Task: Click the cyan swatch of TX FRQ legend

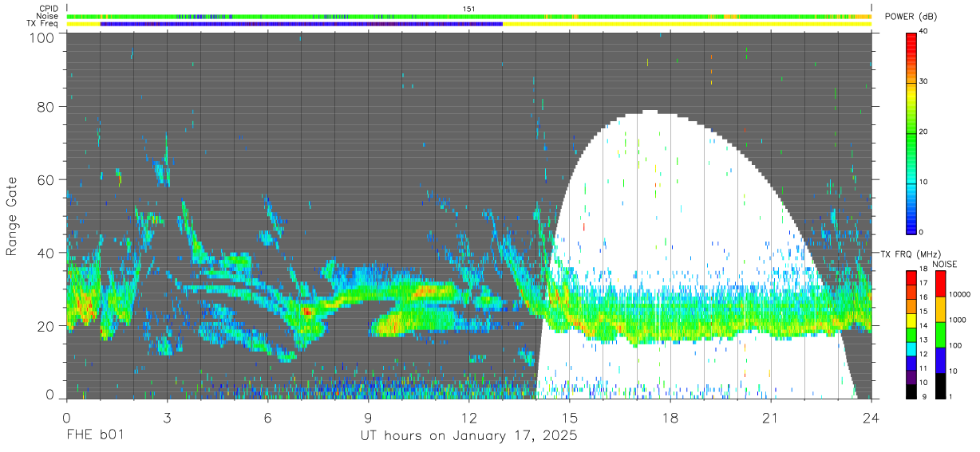Action: pos(911,349)
